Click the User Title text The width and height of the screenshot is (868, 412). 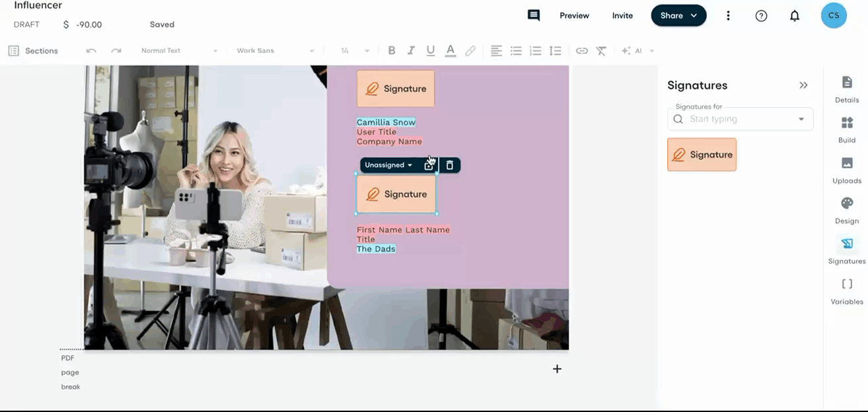point(377,132)
